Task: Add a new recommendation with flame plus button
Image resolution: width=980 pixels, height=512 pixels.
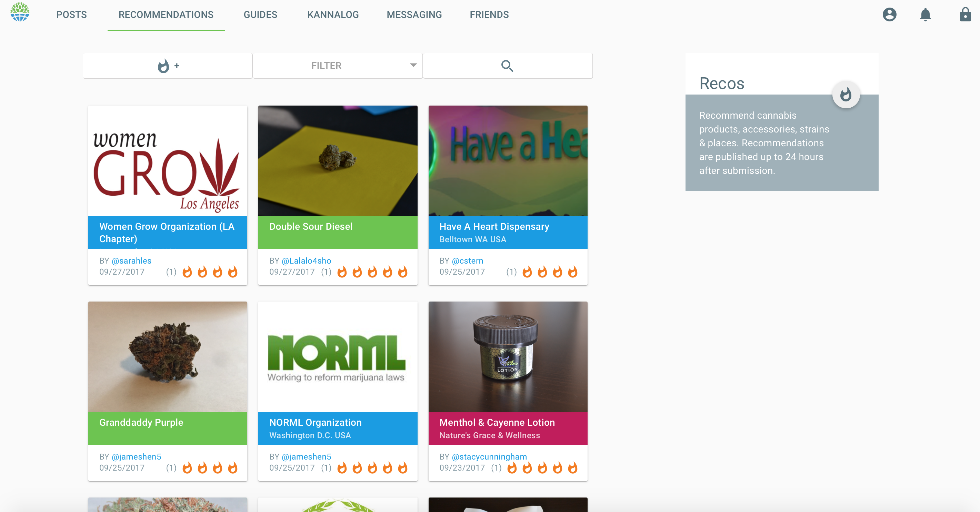Action: point(167,66)
